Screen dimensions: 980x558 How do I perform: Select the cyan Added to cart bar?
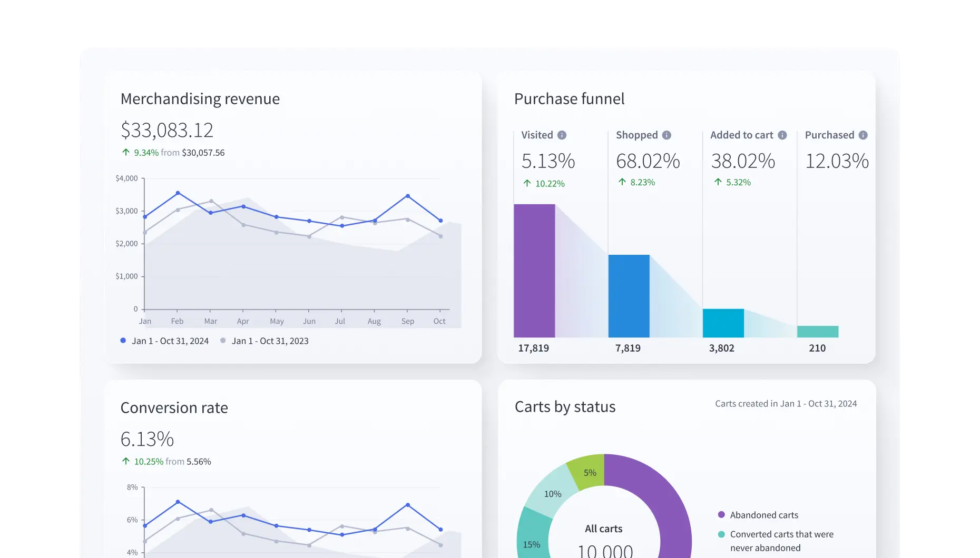(723, 323)
